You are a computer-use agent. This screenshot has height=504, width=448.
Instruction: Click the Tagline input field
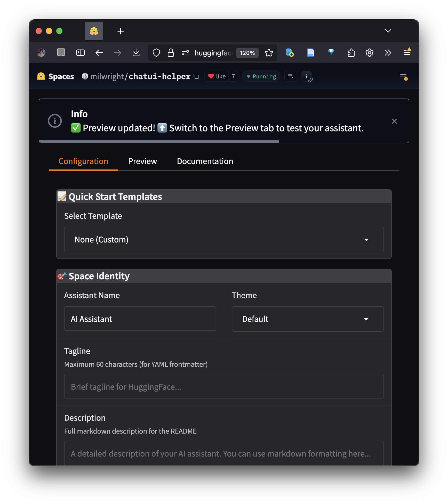[x=224, y=386]
